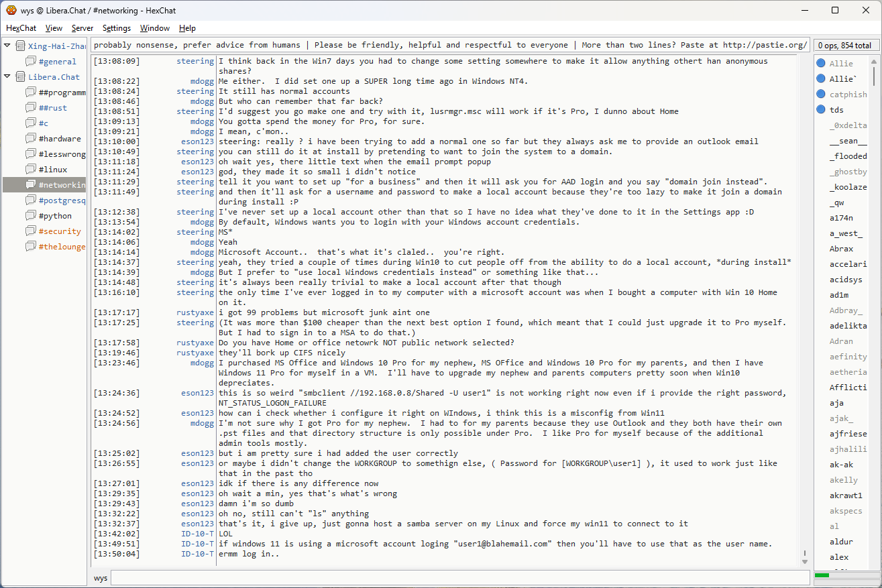Image resolution: width=882 pixels, height=588 pixels.
Task: Click the HexChat app icon in title bar
Action: click(x=11, y=10)
